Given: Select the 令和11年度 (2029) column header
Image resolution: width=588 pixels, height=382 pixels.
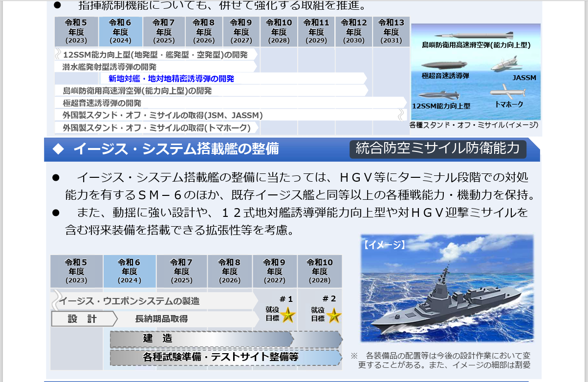Looking at the screenshot, I should pyautogui.click(x=316, y=32).
